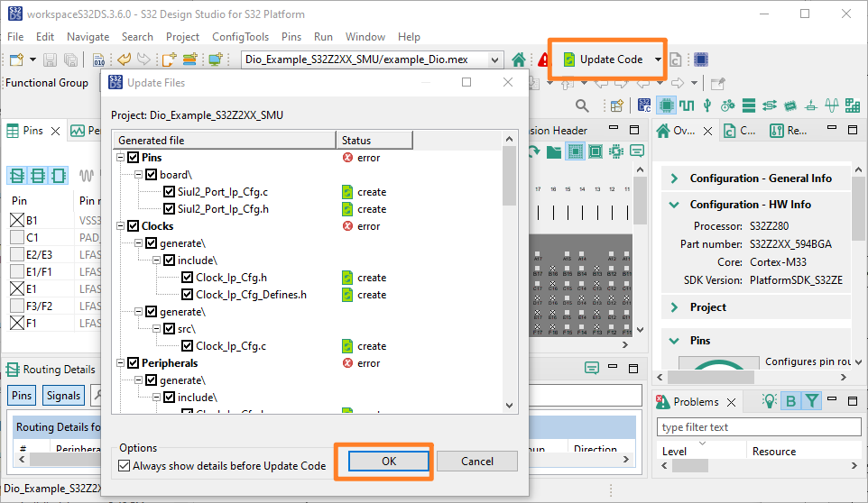This screenshot has width=868, height=503.
Task: Click the filter funnel icon in Problems
Action: pos(812,402)
